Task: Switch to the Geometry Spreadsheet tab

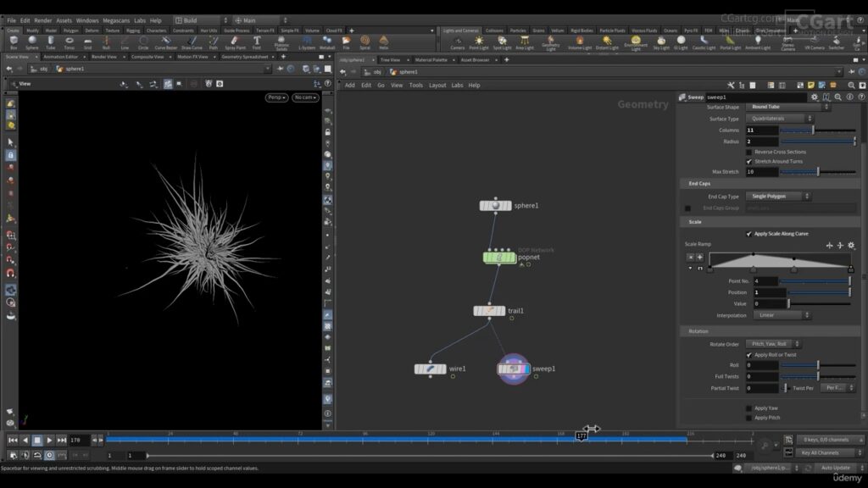Action: (245, 57)
